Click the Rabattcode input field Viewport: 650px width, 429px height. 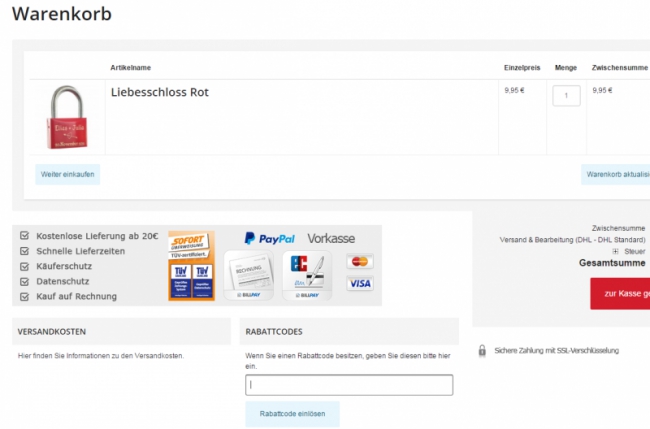[x=349, y=385]
